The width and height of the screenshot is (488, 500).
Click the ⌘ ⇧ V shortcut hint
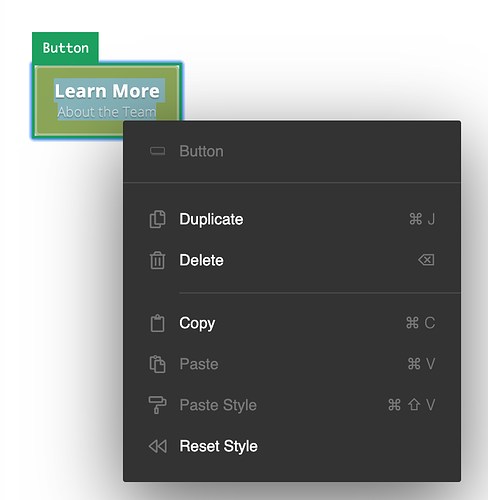(x=412, y=405)
